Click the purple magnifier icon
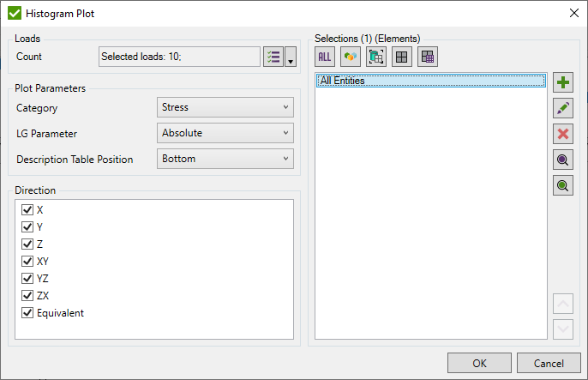Screen dimensions: 588x380 (x=563, y=160)
